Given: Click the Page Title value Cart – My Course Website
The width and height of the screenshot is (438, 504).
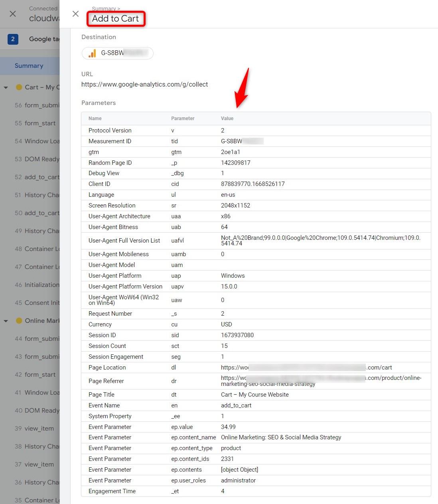Looking at the screenshot, I should pos(255,395).
